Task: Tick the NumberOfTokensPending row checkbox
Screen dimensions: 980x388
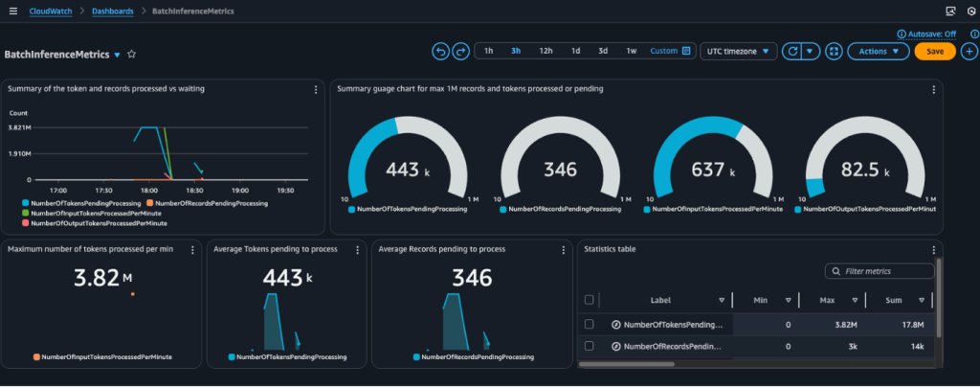Action: [x=589, y=324]
